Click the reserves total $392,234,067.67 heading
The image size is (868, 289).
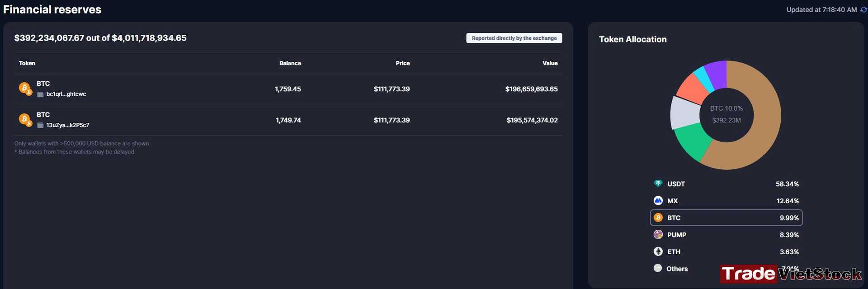click(x=100, y=38)
